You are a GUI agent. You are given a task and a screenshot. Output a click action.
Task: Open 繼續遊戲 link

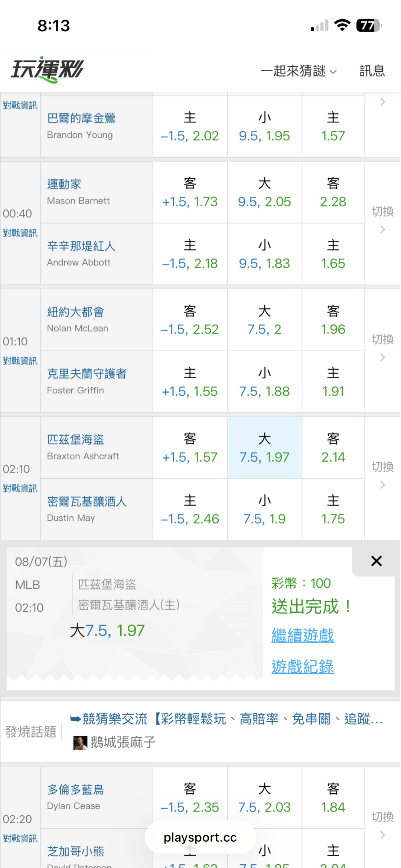pos(303,635)
